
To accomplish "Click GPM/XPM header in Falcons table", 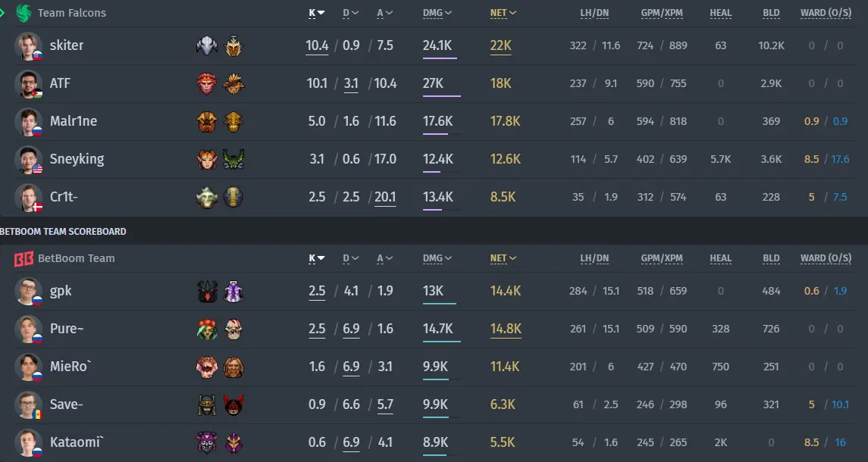I will click(x=662, y=13).
